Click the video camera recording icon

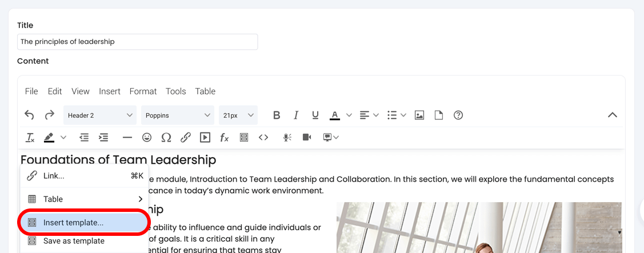click(307, 138)
